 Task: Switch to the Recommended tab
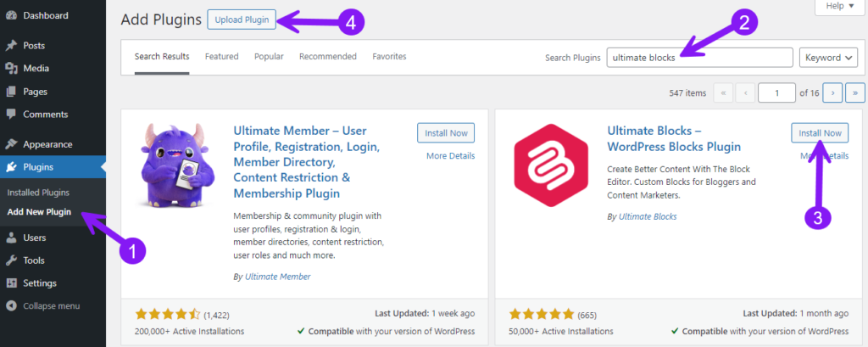pos(328,57)
